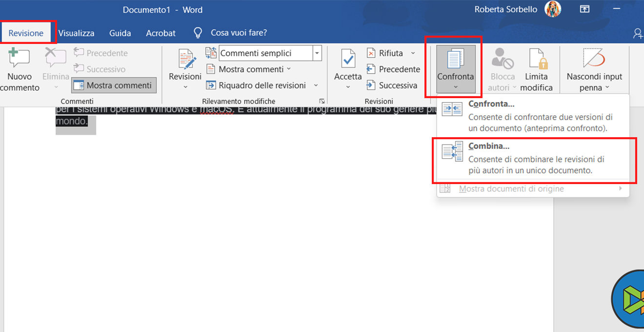The image size is (644, 332).
Task: Go to Precedente revision
Action: pos(393,69)
